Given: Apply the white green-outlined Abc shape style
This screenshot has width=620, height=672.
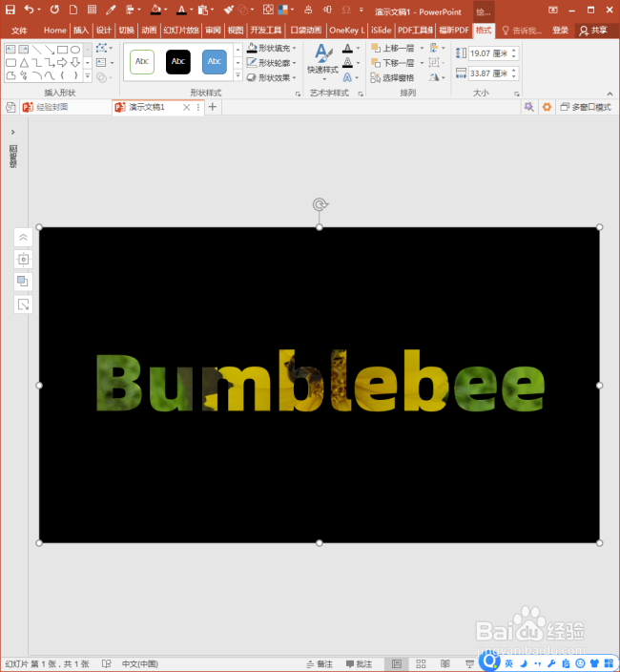Looking at the screenshot, I should coord(142,62).
